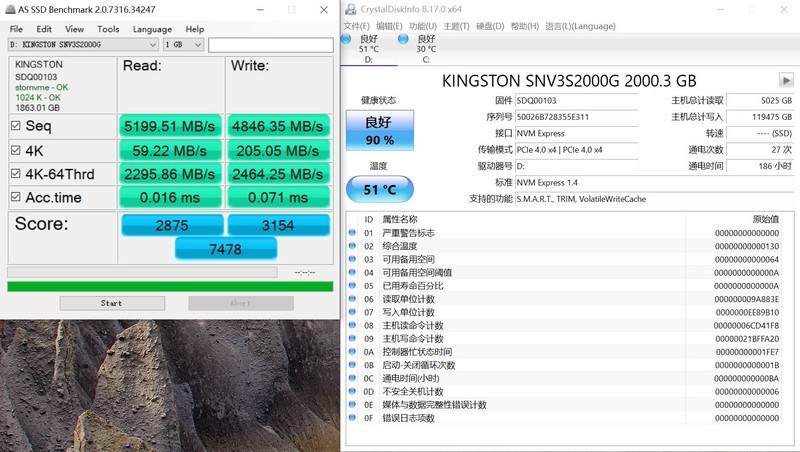
Task: Open the 语言(L)(Language) menu in CrystalDiskInfo
Action: tap(580, 26)
